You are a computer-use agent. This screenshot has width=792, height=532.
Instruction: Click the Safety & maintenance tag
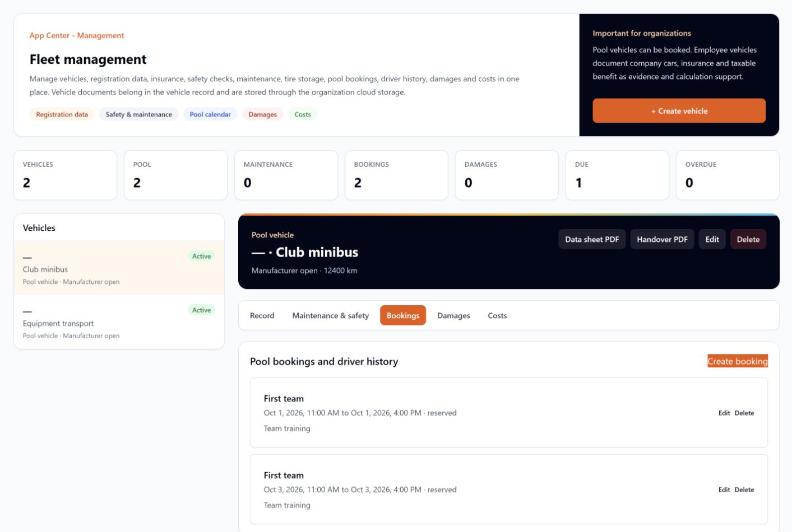(x=138, y=114)
